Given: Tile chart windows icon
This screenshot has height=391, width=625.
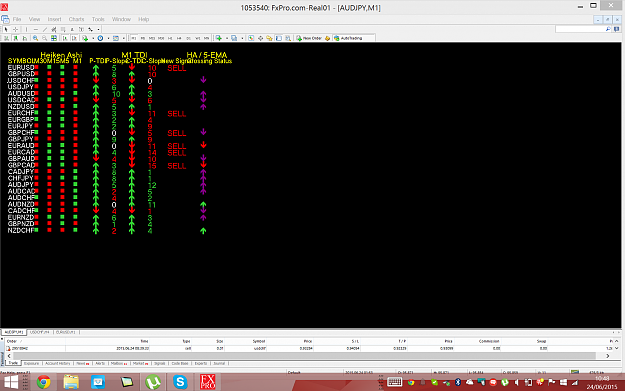Looking at the screenshot, I should click(x=54, y=38).
